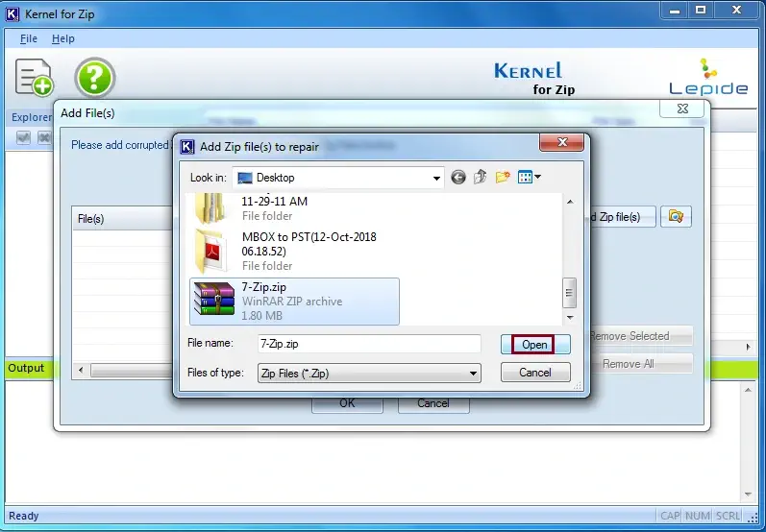Click left scroll arrow in File(s) list

(x=81, y=371)
